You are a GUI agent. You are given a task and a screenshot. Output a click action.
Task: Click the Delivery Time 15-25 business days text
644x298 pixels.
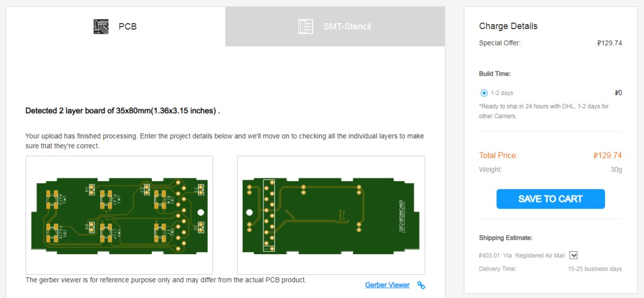click(x=595, y=269)
